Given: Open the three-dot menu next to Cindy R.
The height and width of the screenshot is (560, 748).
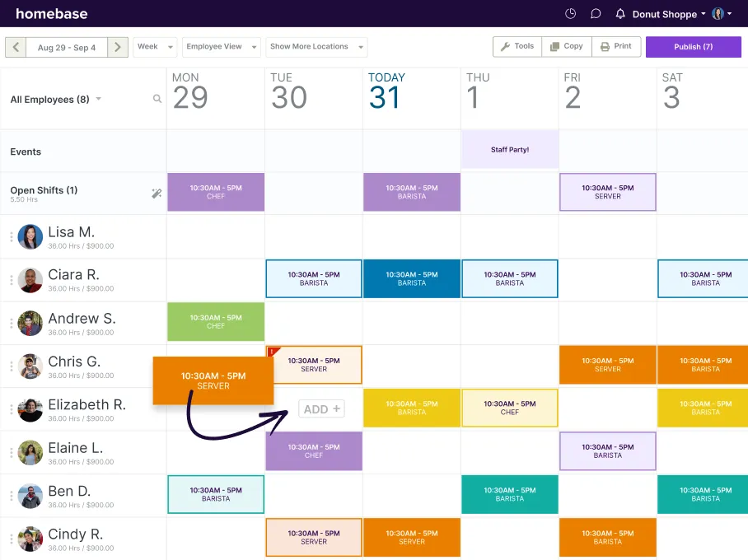Looking at the screenshot, I should click(9, 539).
